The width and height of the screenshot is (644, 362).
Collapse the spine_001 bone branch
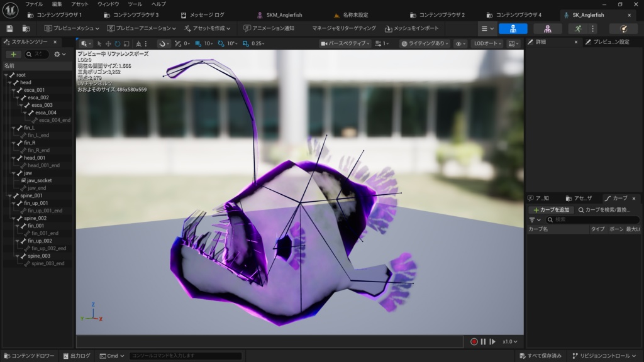(x=10, y=196)
